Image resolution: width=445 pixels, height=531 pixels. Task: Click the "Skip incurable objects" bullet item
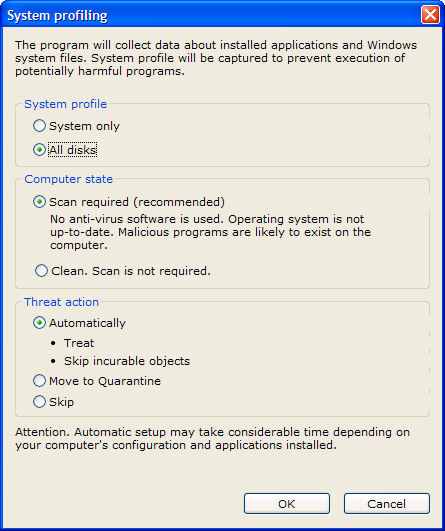pos(127,361)
